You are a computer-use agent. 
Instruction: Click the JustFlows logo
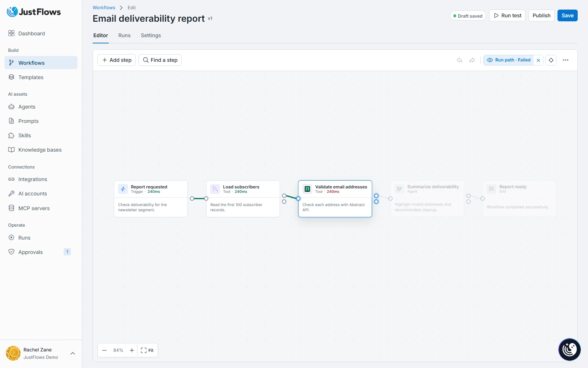tap(34, 12)
